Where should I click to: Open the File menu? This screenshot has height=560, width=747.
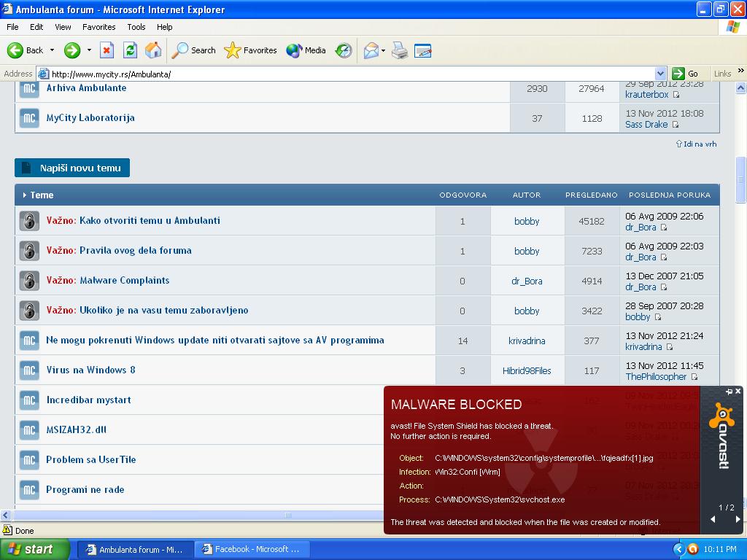12,27
